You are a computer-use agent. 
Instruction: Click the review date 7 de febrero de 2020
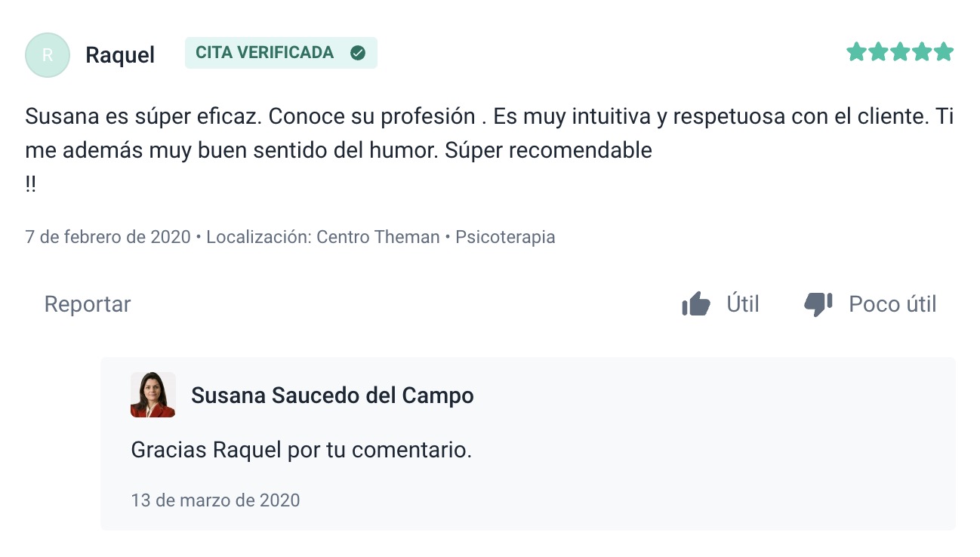(x=108, y=237)
